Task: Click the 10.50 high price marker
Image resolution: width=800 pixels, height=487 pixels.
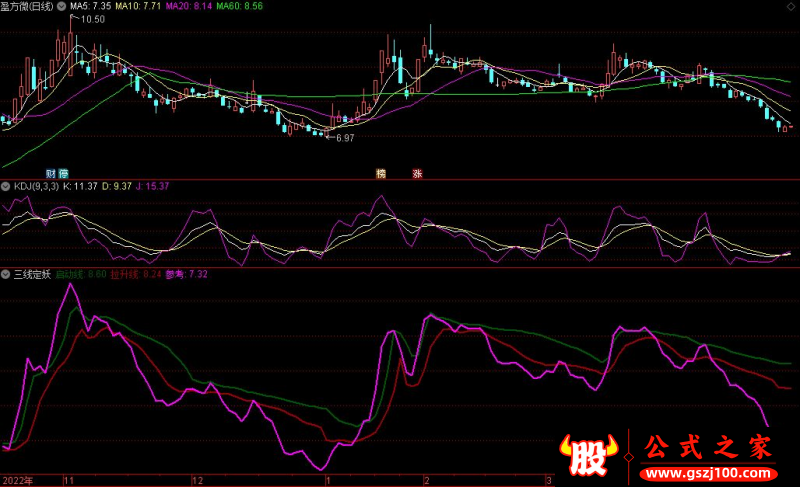Action: (92, 19)
